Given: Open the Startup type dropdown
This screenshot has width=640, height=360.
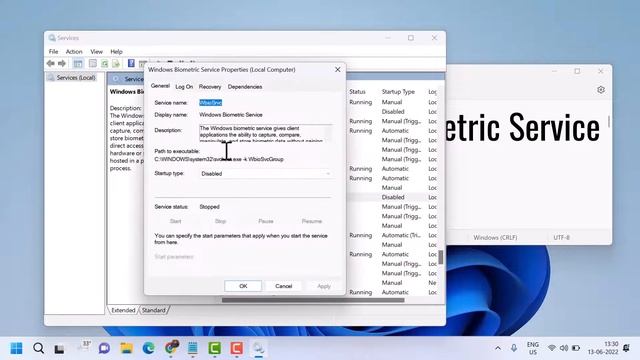Looking at the screenshot, I should [x=266, y=174].
